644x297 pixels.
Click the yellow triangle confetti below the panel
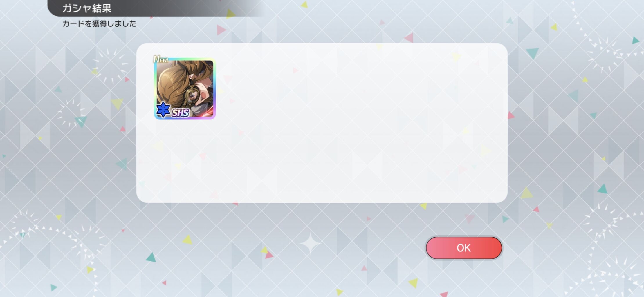[187, 240]
